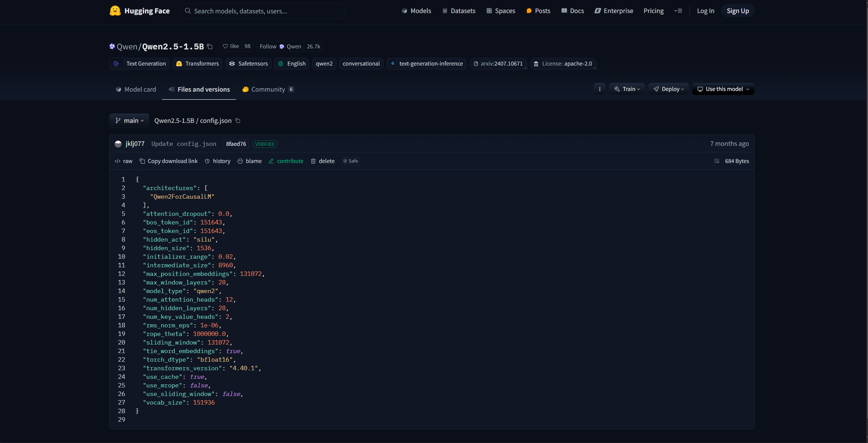Screen dimensions: 868x443
Task: Contribute changes to config.json
Action: point(286,161)
